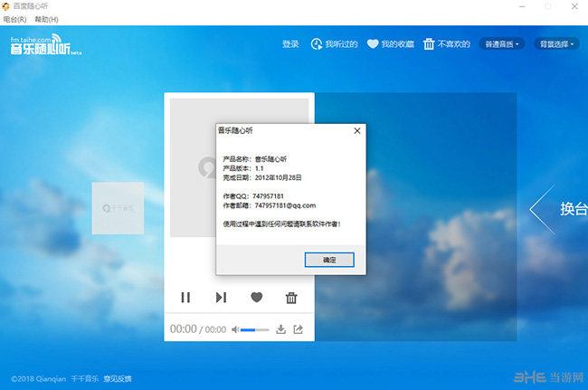The height and width of the screenshot is (390, 588).
Task: Open the 电台(R) menu
Action: [15, 20]
